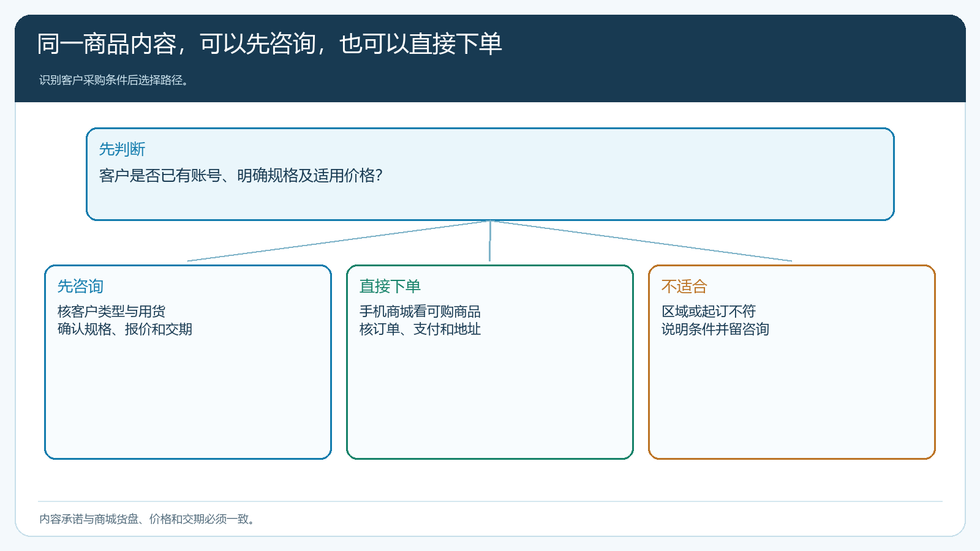Click the 先咨询 card heading
980x551 pixels.
pyautogui.click(x=80, y=287)
